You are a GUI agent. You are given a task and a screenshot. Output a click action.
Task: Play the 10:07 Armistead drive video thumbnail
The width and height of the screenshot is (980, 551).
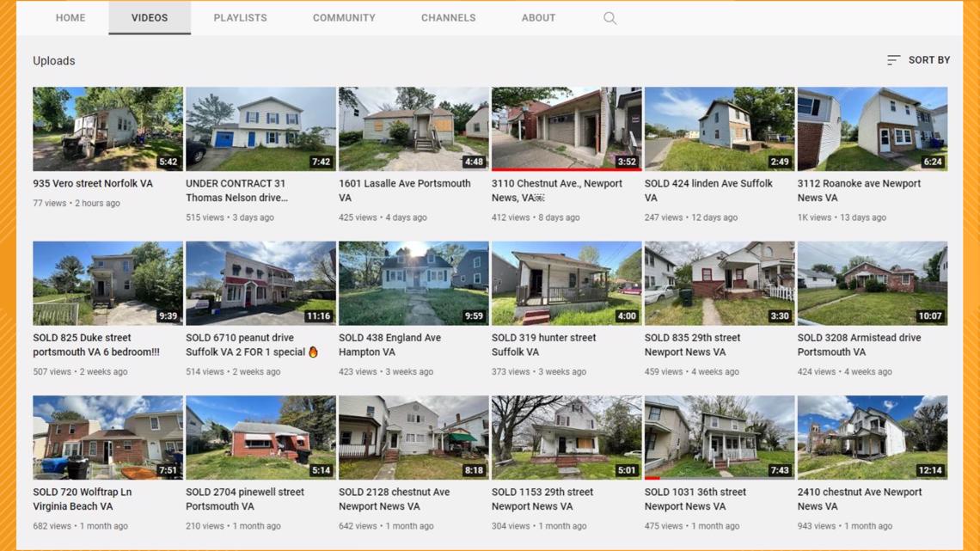coord(873,283)
